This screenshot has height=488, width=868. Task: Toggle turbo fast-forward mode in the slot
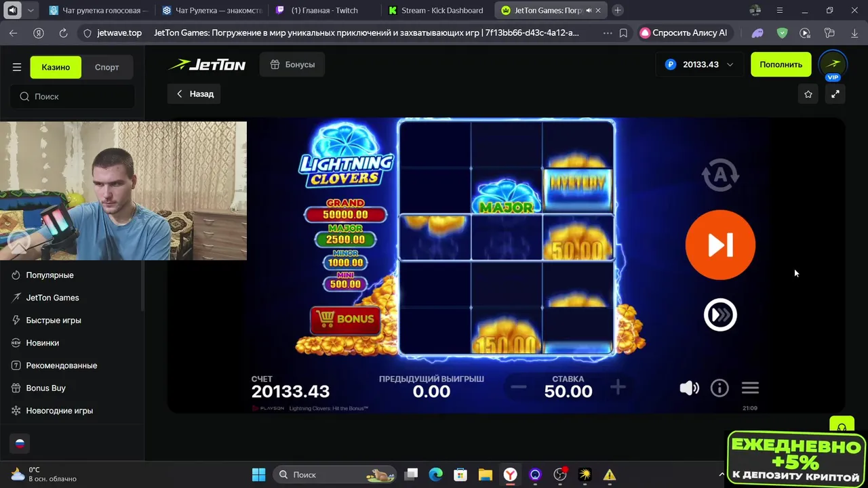(x=720, y=314)
